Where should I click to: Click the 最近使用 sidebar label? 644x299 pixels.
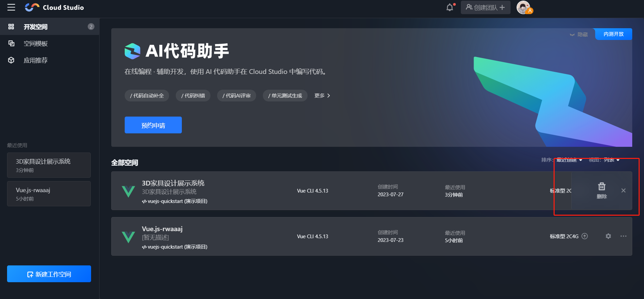click(17, 145)
